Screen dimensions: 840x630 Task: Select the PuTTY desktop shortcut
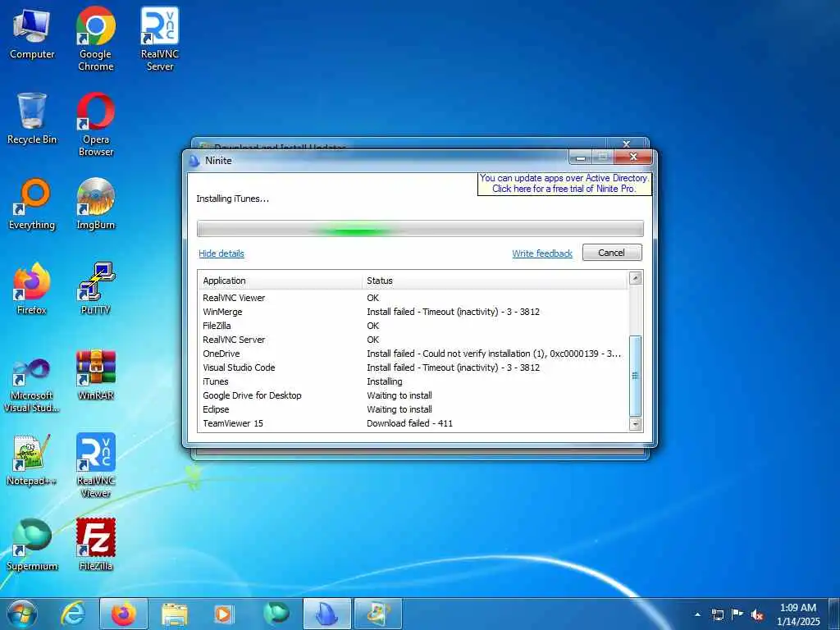pos(95,289)
